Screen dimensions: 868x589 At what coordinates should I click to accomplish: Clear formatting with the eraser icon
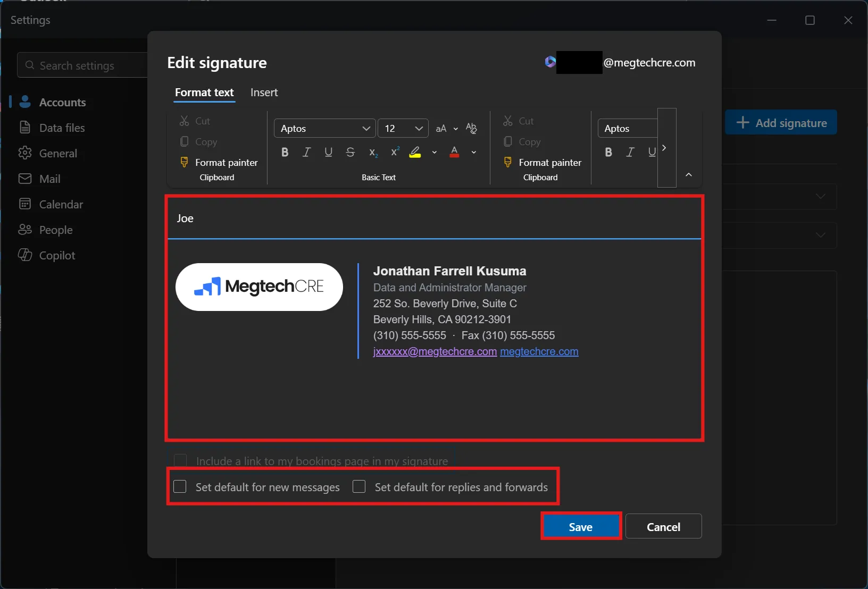[x=471, y=128]
